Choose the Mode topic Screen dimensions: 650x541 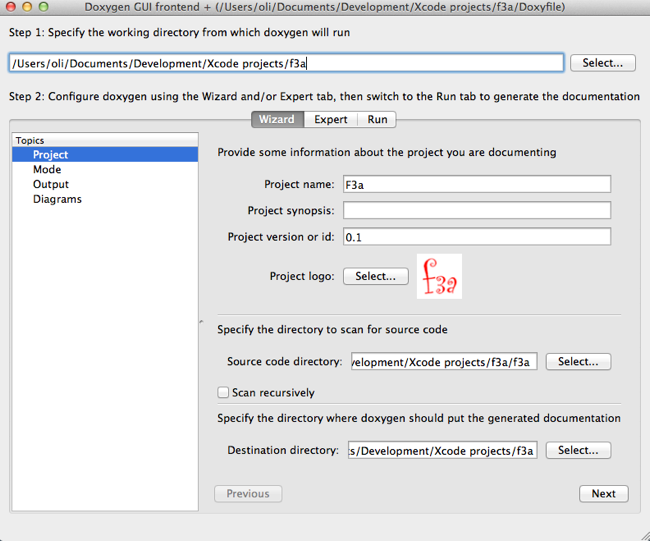(47, 170)
